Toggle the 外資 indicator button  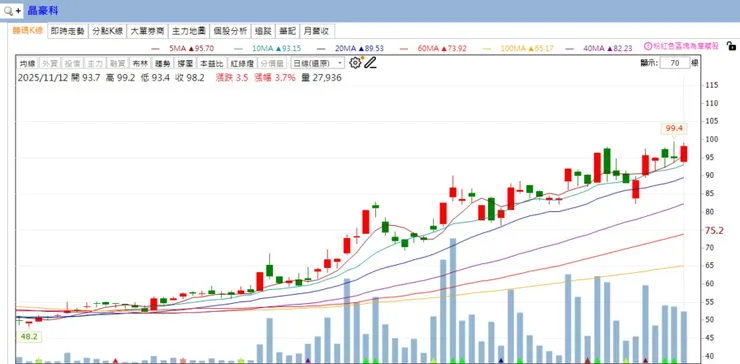coord(49,63)
